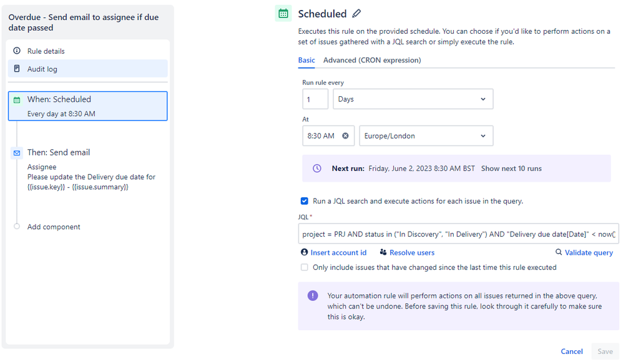Click Validate query link
Viewport: 623px width, 364px height.
click(584, 253)
